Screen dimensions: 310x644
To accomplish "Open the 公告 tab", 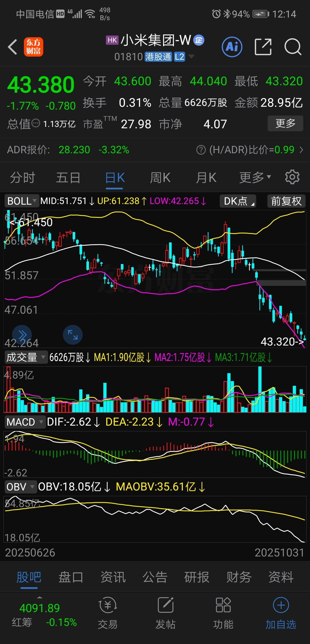I will coord(155,577).
